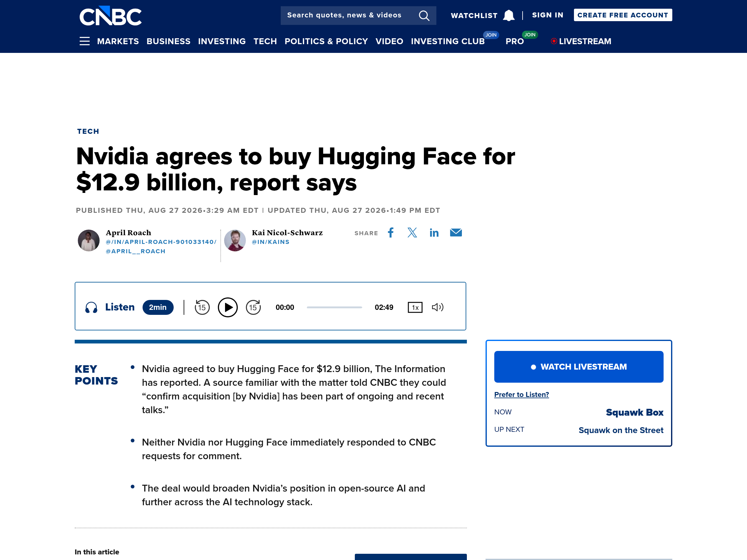Open the hamburger navigation menu
Screen dimensions: 747x560
(x=84, y=41)
